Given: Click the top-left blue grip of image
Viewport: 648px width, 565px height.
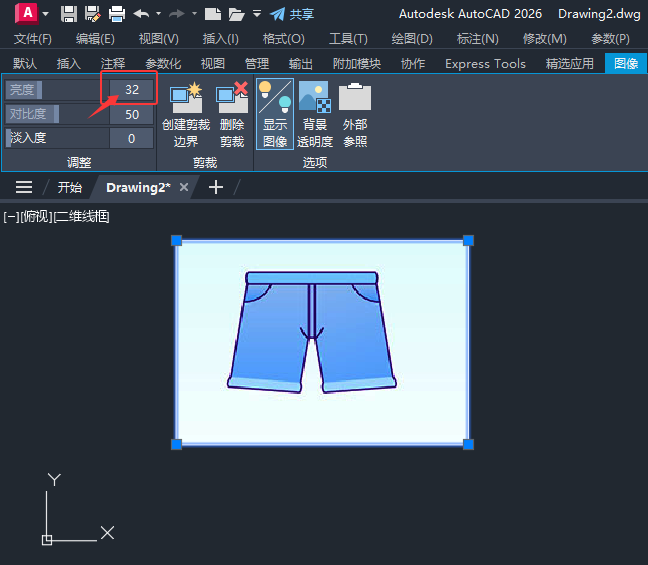Looking at the screenshot, I should click(176, 241).
